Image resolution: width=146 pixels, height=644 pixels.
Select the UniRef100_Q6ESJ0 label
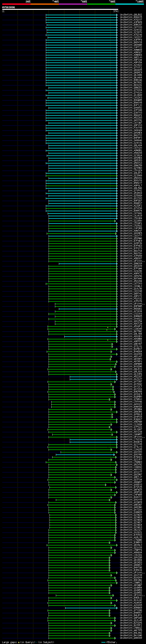pyautogui.click(x=131, y=58)
